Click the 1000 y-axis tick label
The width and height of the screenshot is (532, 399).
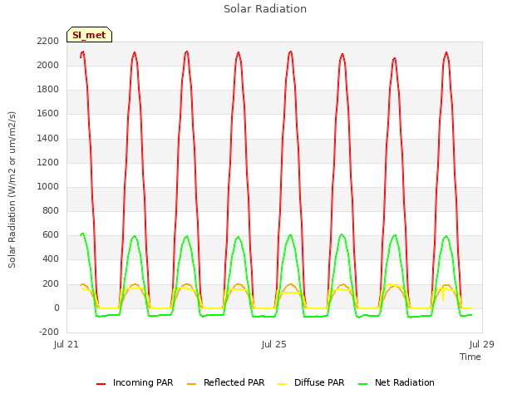(48, 186)
